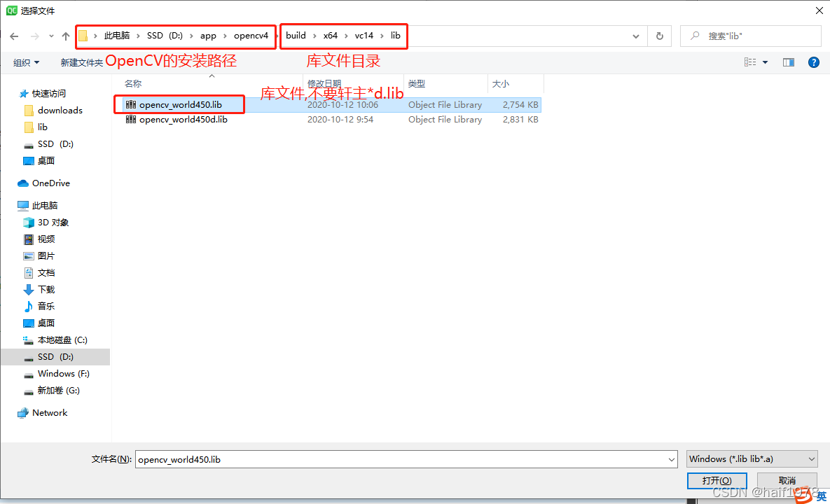Toggle the preview pane
Image resolution: width=830 pixels, height=504 pixels.
tap(788, 62)
